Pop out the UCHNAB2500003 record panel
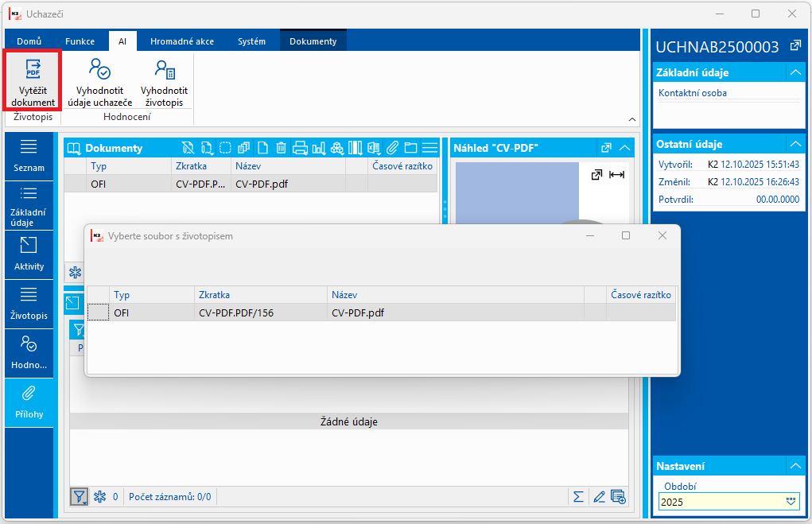The height and width of the screenshot is (524, 812). 795,46
